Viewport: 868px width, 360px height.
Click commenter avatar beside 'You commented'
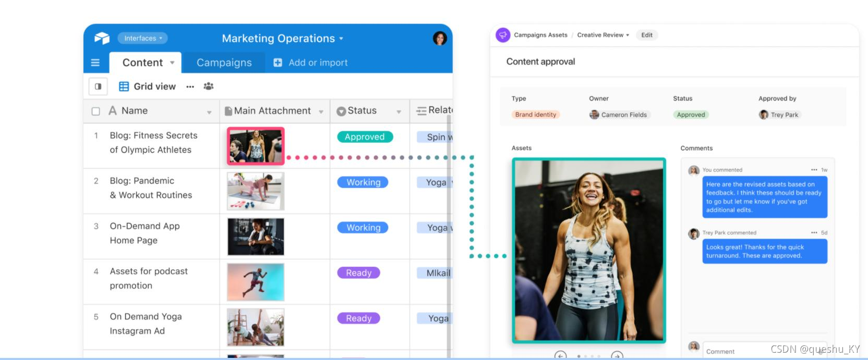694,170
